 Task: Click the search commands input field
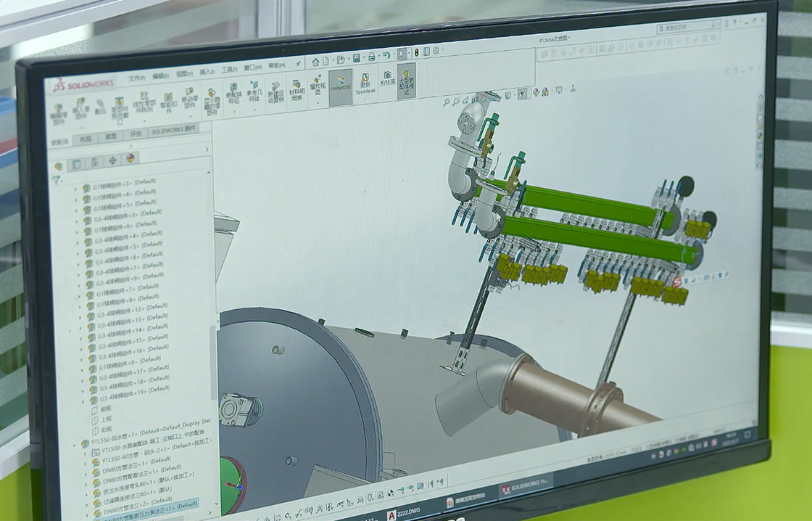[689, 26]
